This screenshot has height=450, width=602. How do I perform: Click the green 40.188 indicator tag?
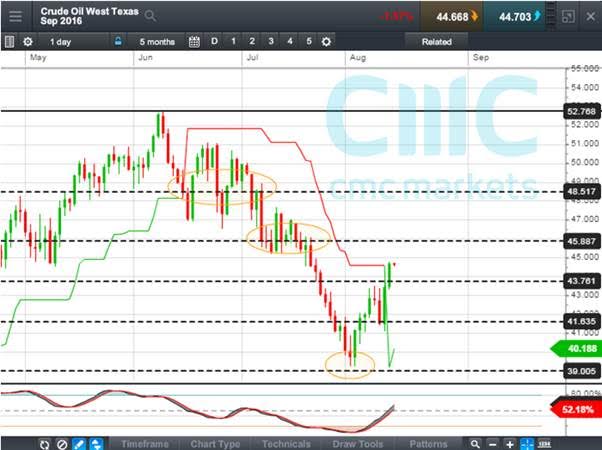click(x=577, y=349)
